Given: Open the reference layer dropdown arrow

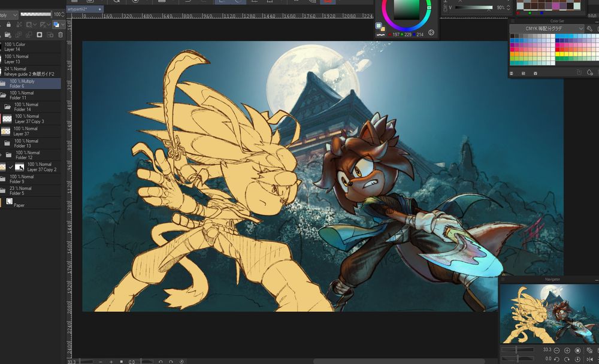Looking at the screenshot, I should (35, 25).
